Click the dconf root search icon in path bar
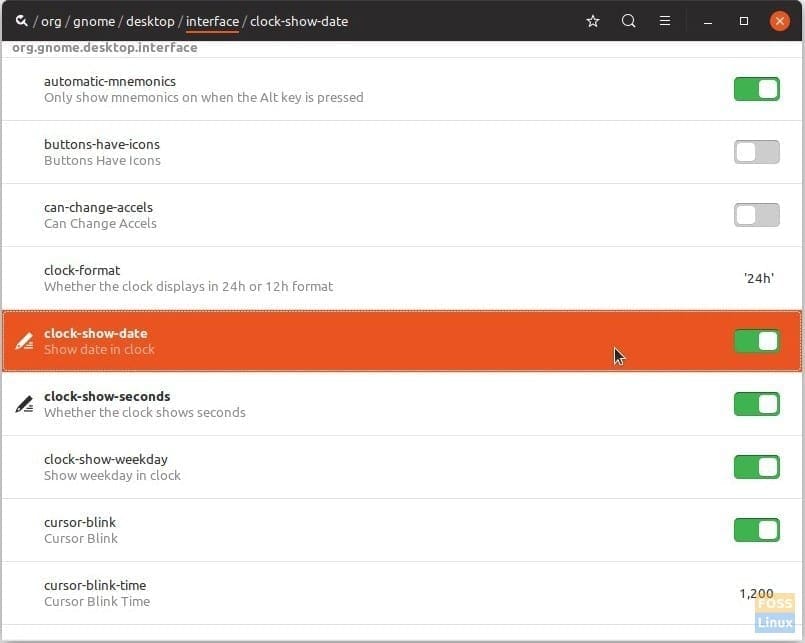The height and width of the screenshot is (643, 805). coord(21,21)
